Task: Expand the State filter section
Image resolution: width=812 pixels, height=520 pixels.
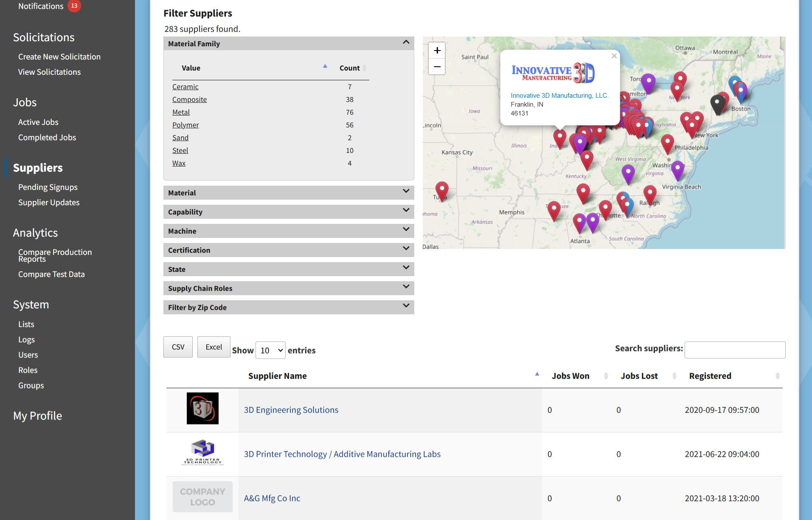Action: [289, 269]
